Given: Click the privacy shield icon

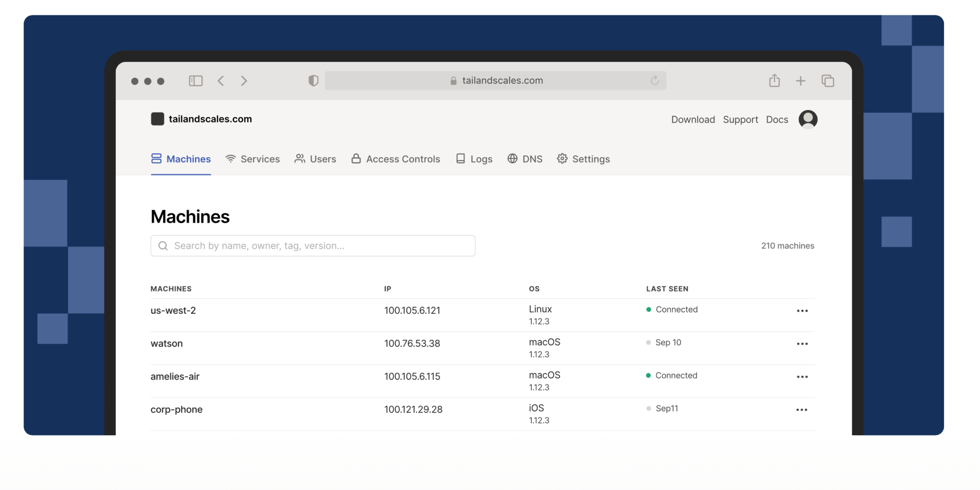Looking at the screenshot, I should [x=313, y=81].
